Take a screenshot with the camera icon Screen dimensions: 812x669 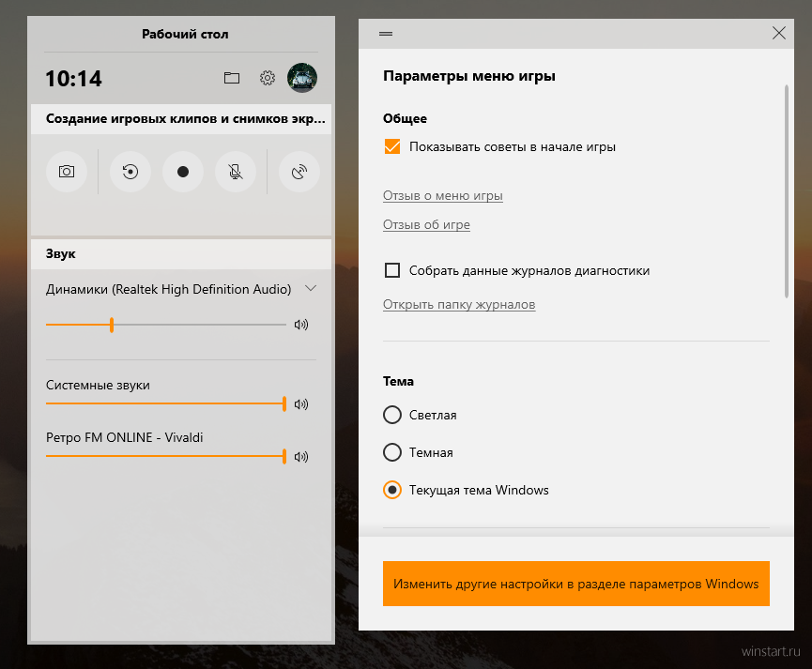click(67, 172)
